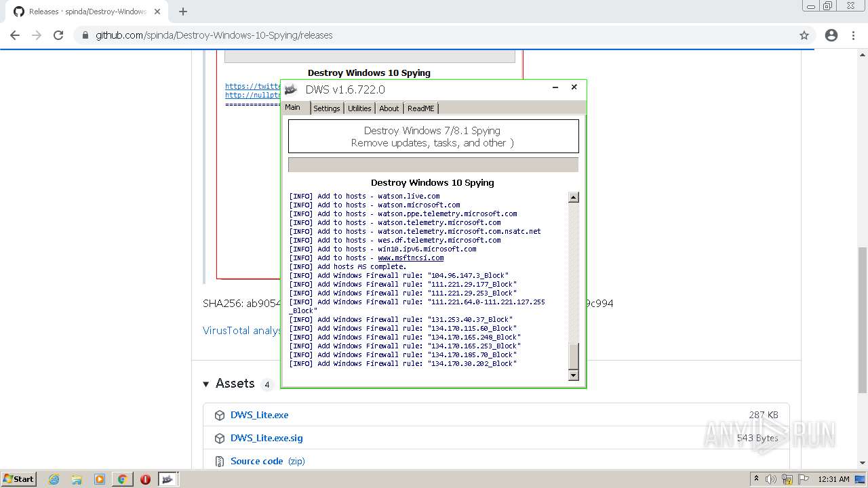Open a new browser tab
The width and height of the screenshot is (868, 488).
pos(183,12)
